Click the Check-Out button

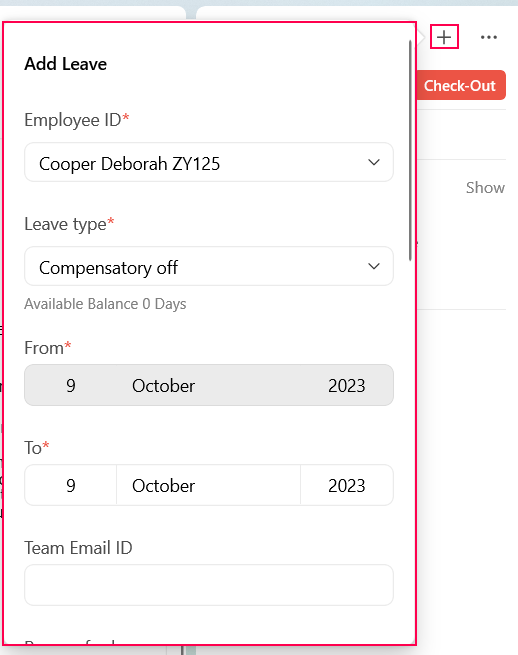coord(460,85)
